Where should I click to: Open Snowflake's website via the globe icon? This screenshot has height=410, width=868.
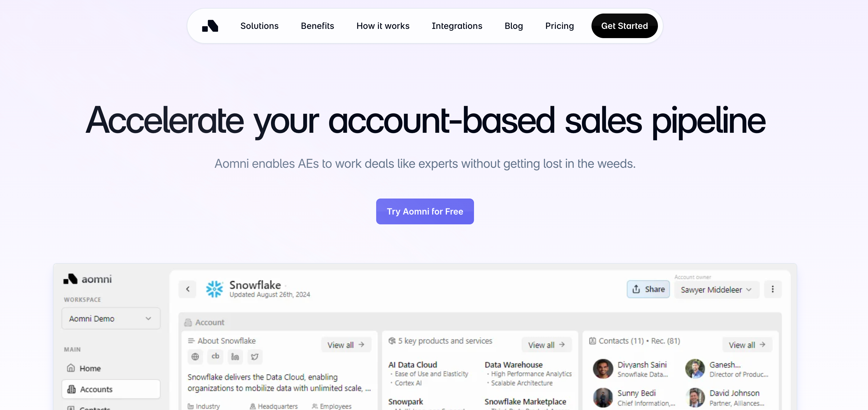point(195,357)
